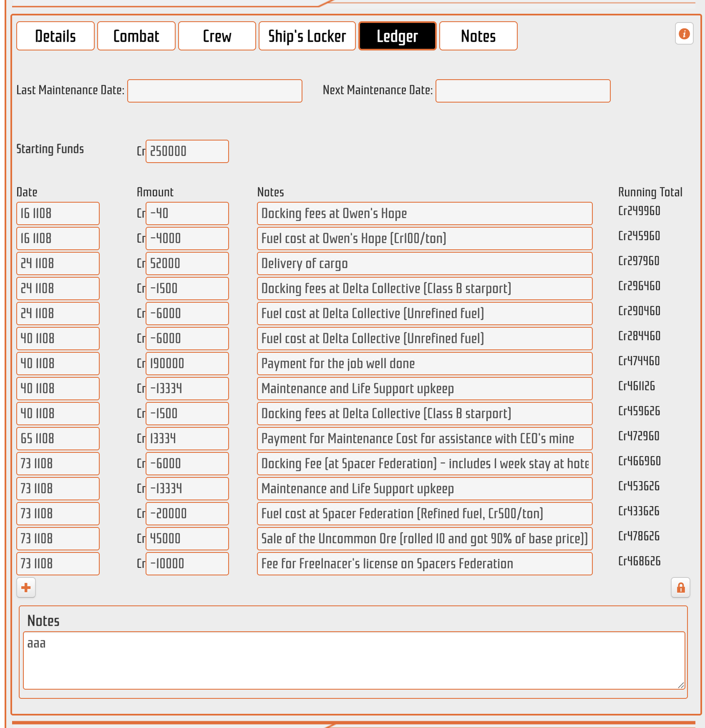Image resolution: width=705 pixels, height=728 pixels.
Task: Click the date field showing 65 1108
Action: tap(58, 439)
